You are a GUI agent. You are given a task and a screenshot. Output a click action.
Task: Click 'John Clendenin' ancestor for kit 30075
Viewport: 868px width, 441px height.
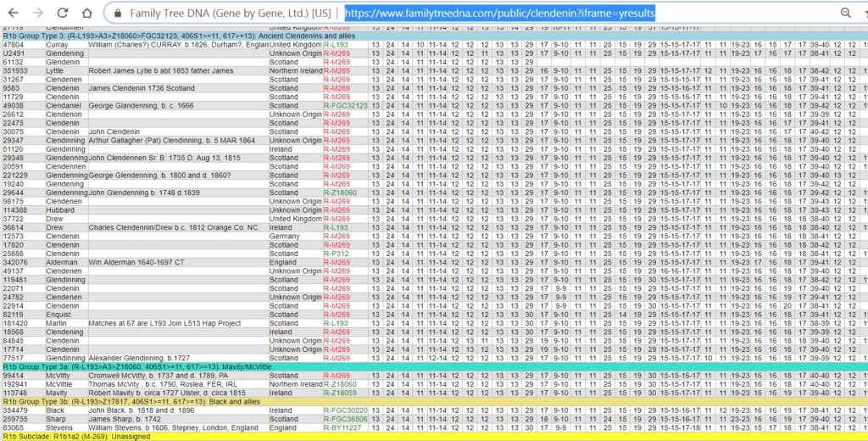tap(114, 131)
